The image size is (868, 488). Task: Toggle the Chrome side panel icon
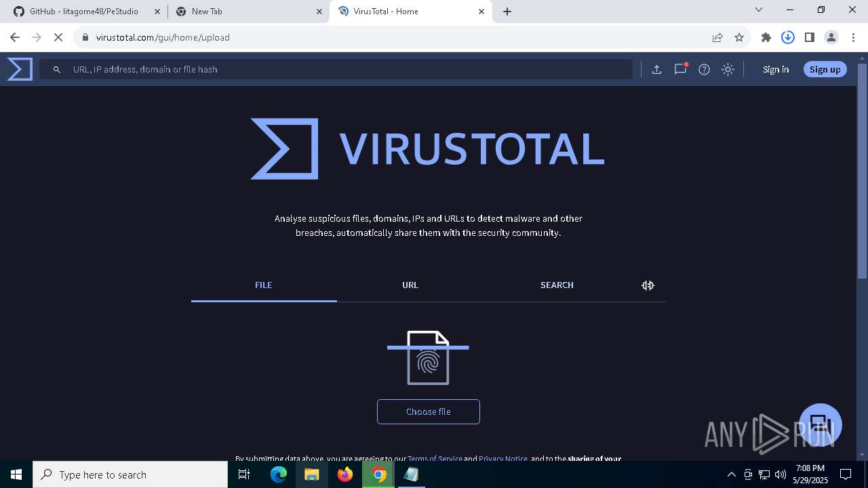pyautogui.click(x=810, y=37)
